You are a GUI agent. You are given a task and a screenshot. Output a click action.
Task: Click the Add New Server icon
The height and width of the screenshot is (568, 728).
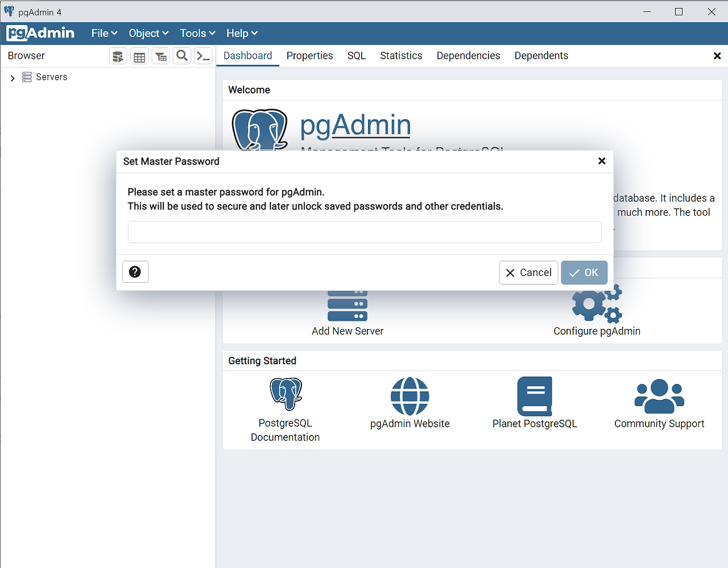point(348,306)
